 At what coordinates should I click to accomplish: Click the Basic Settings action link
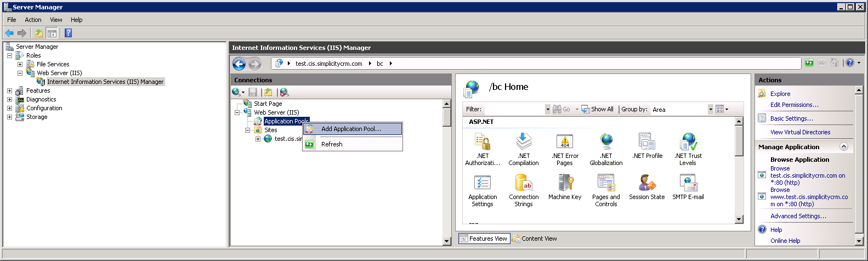coord(791,118)
